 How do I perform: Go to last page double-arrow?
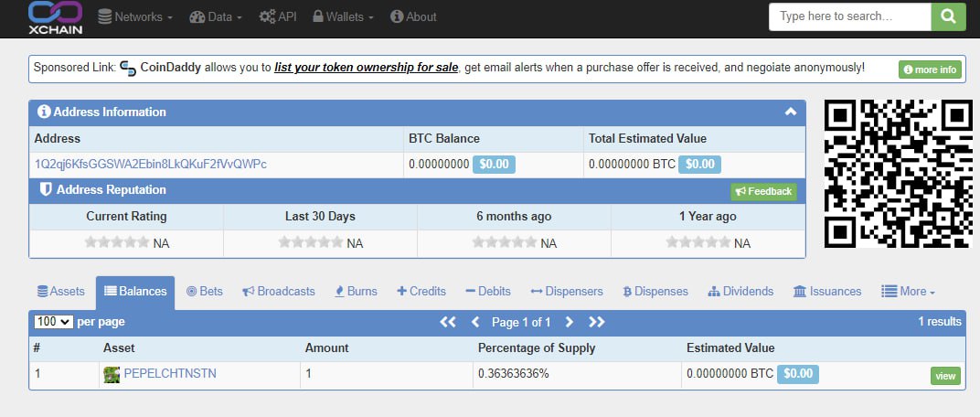[597, 322]
